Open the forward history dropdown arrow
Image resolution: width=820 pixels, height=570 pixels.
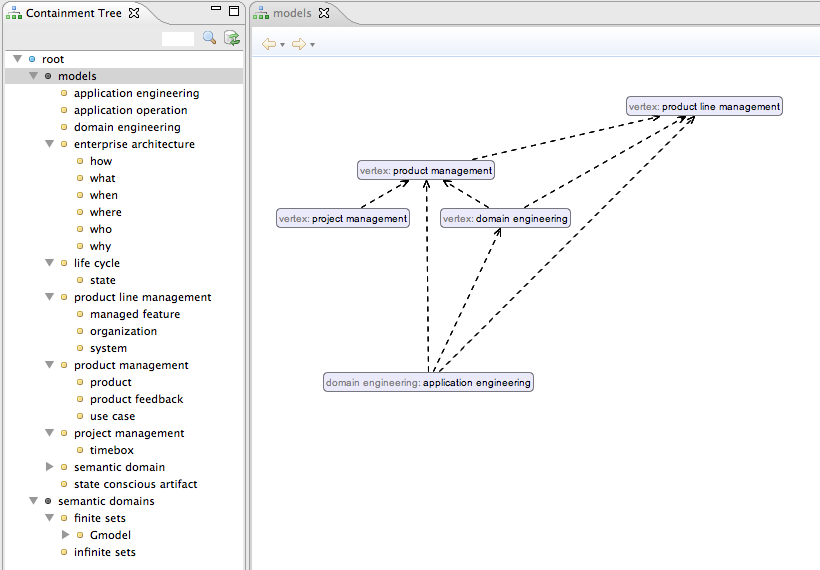[x=313, y=45]
